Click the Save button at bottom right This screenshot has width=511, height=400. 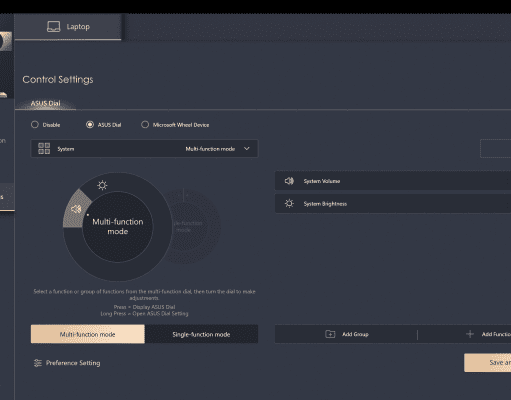click(488, 363)
